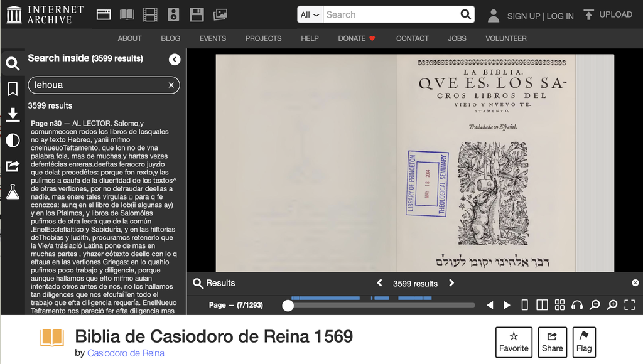The height and width of the screenshot is (364, 643).
Task: Open the visual adjustments contrast icon
Action: [x=13, y=141]
